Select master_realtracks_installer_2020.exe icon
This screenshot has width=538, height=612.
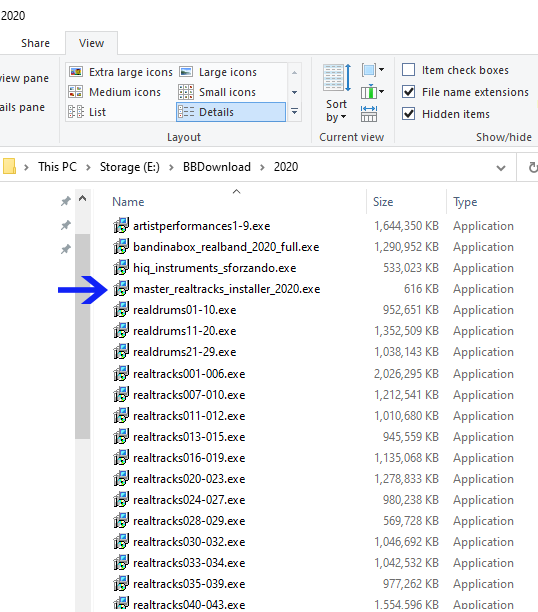(121, 288)
